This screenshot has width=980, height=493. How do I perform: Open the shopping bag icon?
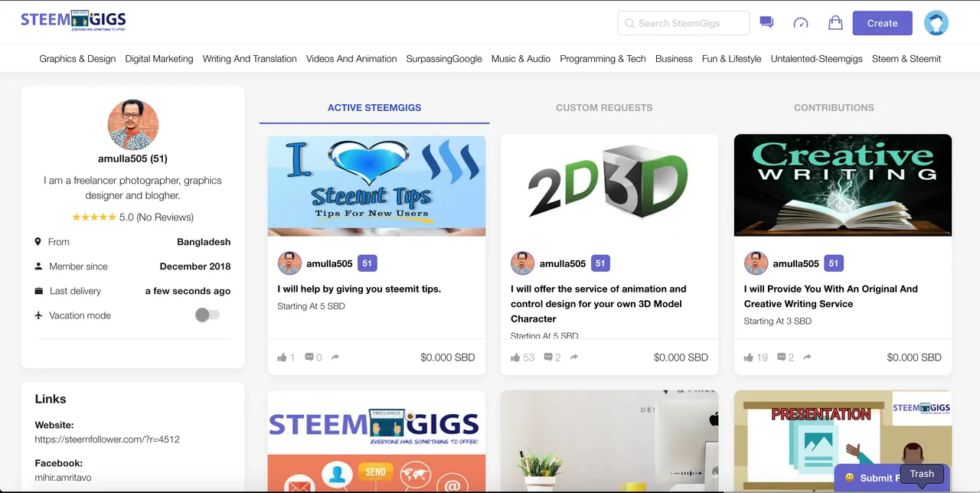point(835,23)
